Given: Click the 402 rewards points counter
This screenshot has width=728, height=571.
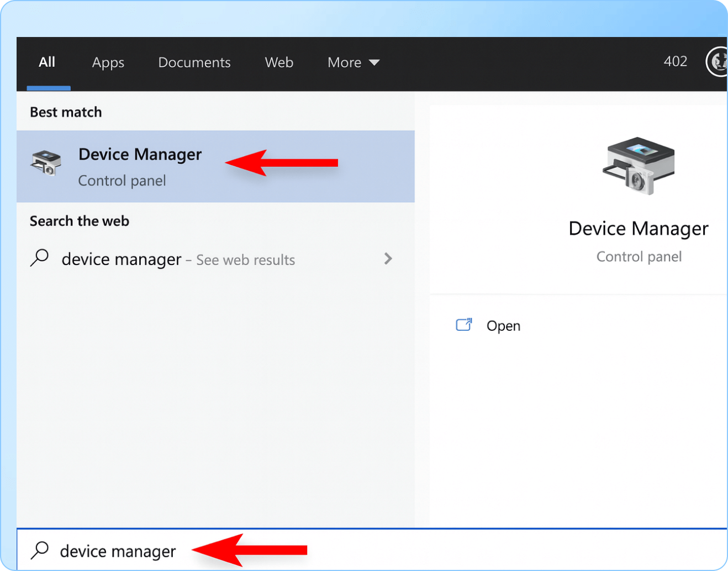Looking at the screenshot, I should coord(675,61).
